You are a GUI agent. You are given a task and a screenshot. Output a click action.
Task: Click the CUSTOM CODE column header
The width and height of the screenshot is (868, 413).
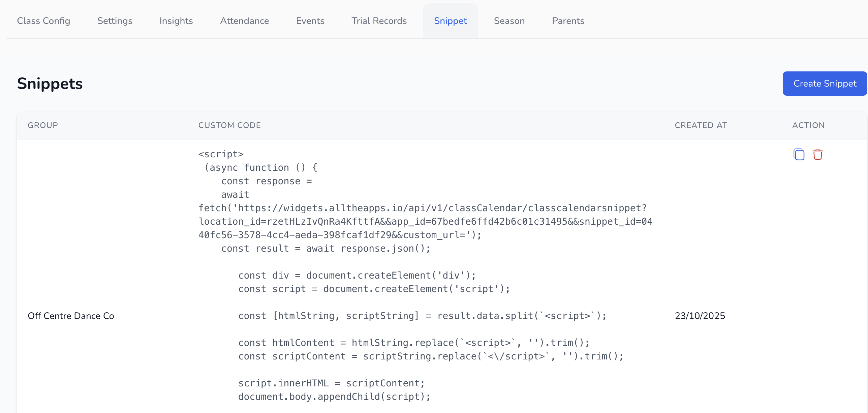coord(229,125)
